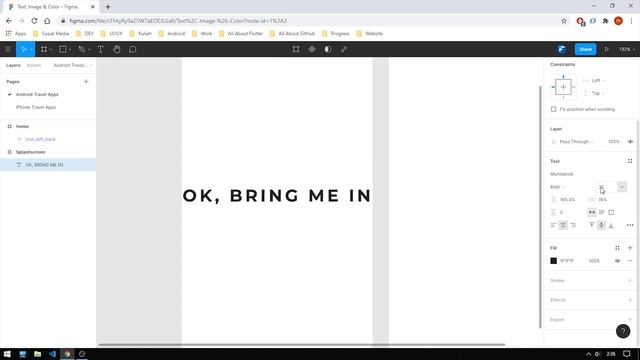Open type details three-dot icon

(630, 225)
